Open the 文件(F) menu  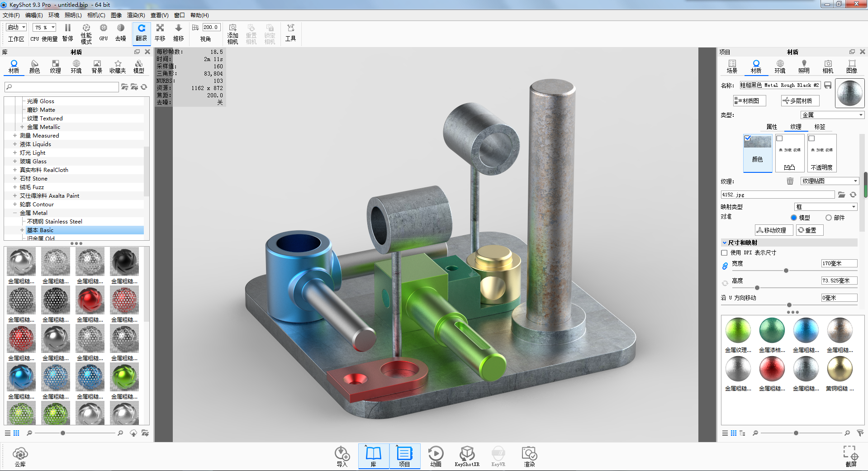(11, 15)
